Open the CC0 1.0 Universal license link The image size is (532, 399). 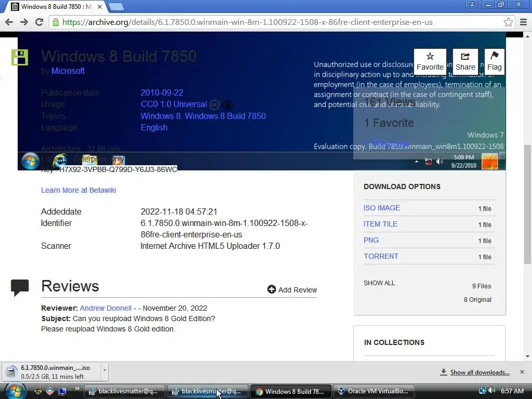174,104
